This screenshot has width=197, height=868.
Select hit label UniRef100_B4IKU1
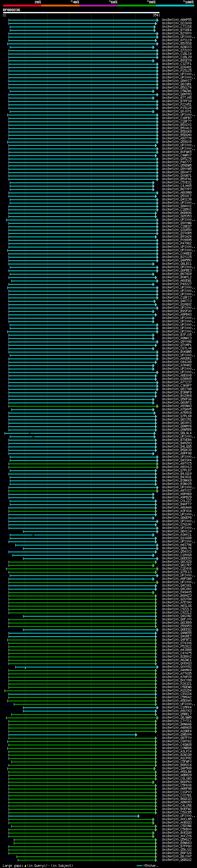pyautogui.click(x=177, y=477)
